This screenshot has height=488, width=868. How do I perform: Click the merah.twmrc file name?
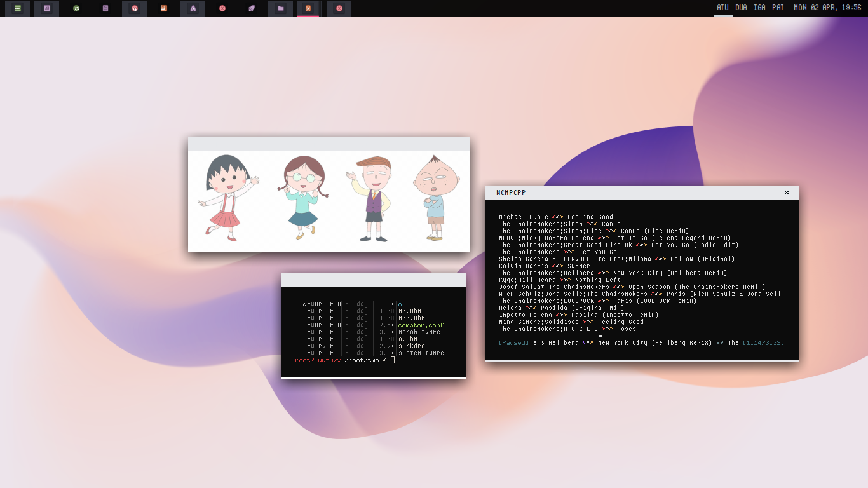click(x=419, y=332)
